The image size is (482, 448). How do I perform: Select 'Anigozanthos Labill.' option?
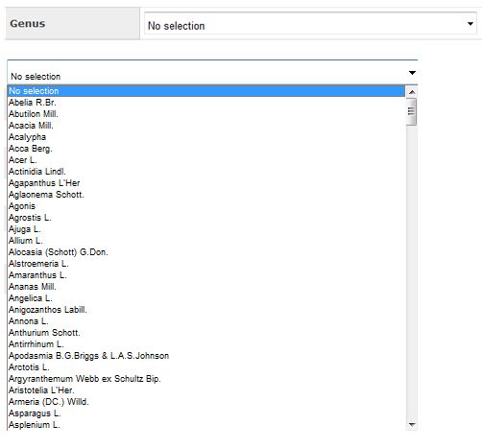click(206, 310)
